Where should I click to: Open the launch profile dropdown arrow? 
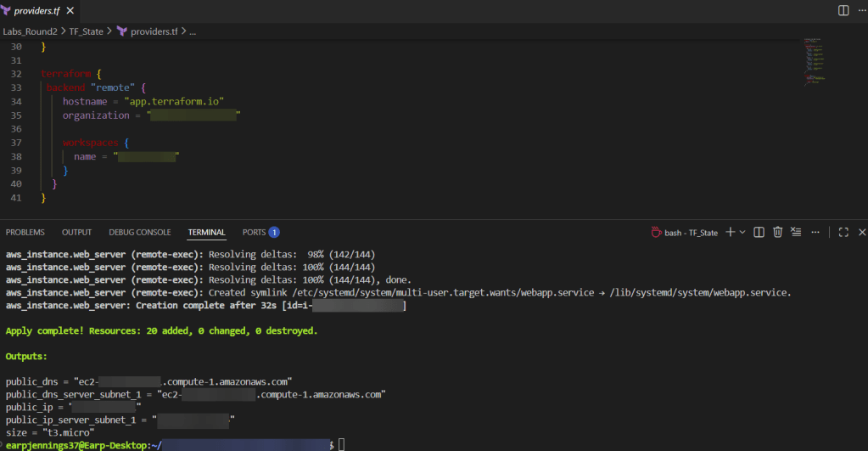click(742, 232)
